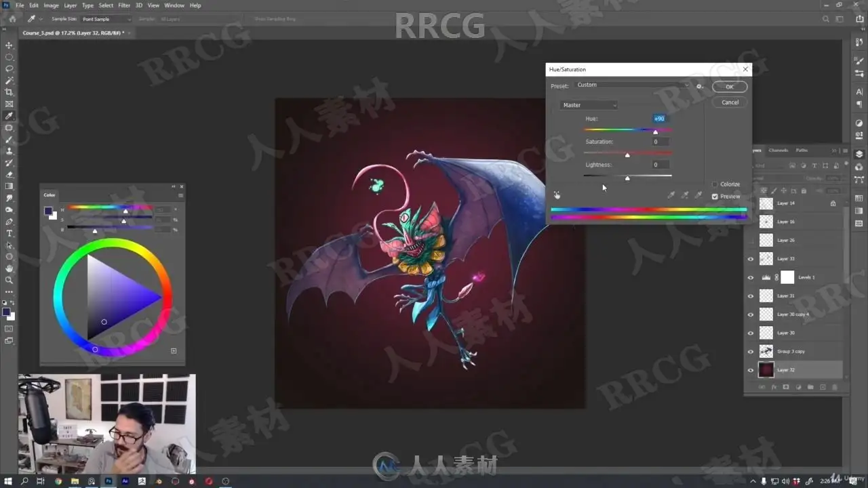Select the Clone Stamp tool
The height and width of the screenshot is (488, 868).
[9, 151]
